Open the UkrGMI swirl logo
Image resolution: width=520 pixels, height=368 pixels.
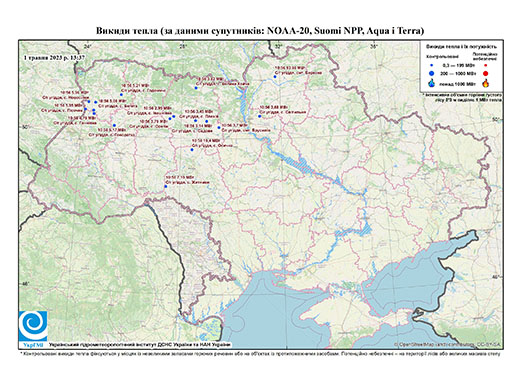[33, 326]
